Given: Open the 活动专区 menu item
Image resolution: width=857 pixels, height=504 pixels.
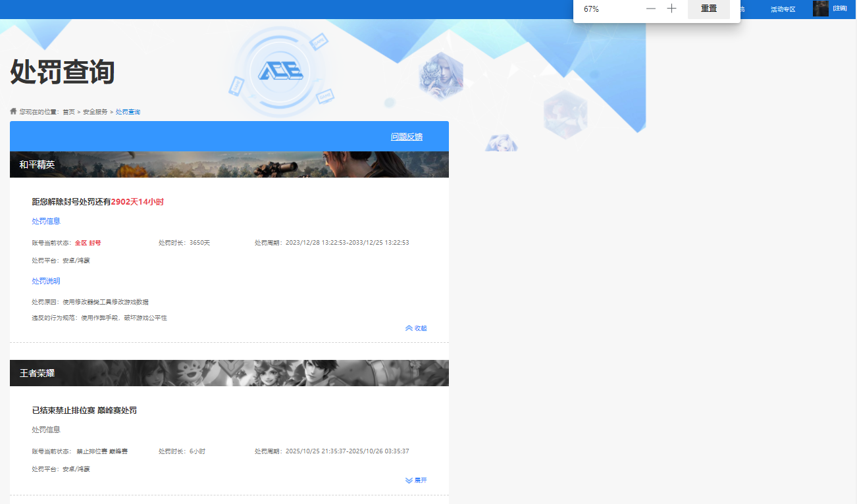Looking at the screenshot, I should 783,9.
